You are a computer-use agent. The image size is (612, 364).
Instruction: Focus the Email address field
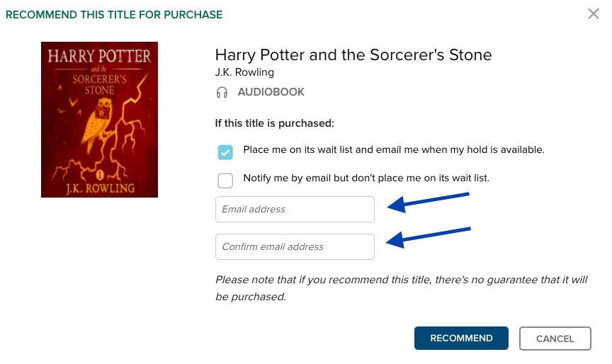pyautogui.click(x=295, y=209)
